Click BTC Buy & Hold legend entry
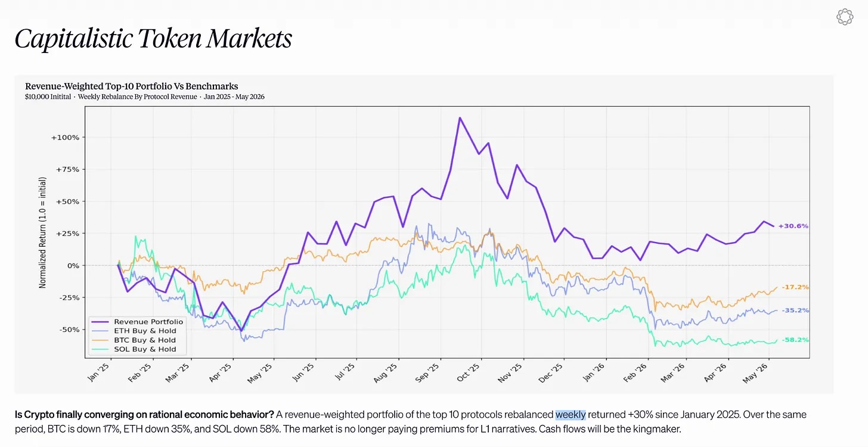868x447 pixels. pos(145,340)
